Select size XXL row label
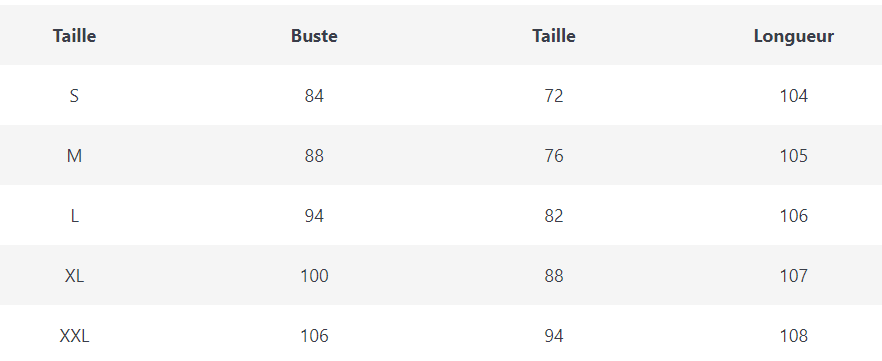 coord(74,336)
